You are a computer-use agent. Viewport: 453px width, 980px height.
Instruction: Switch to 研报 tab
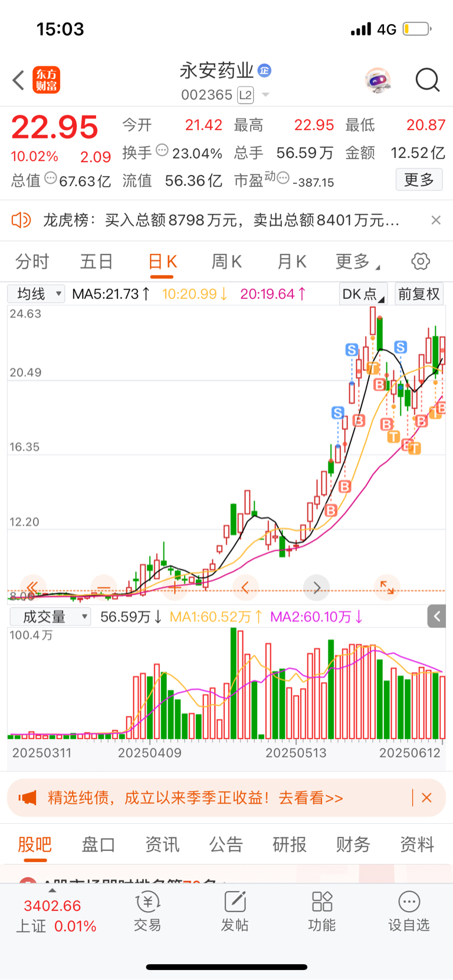(x=290, y=844)
